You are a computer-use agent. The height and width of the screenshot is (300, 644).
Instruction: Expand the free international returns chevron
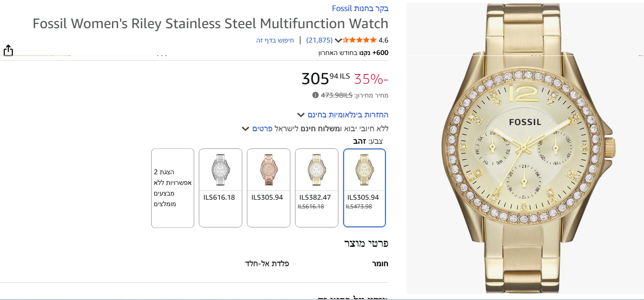(x=301, y=115)
